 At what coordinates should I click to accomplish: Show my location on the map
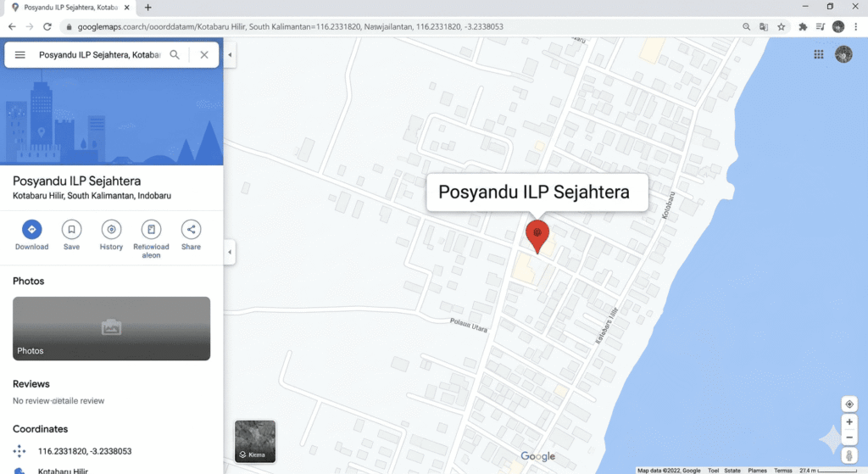coord(849,404)
